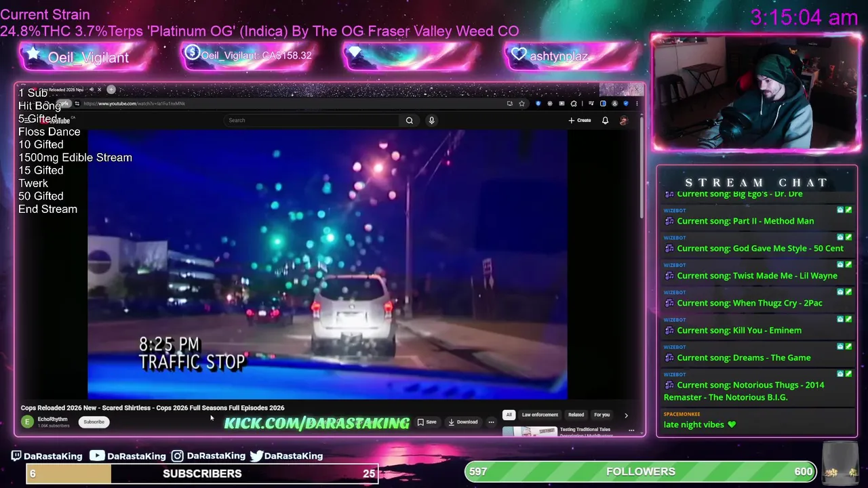The width and height of the screenshot is (868, 488).
Task: Click the Download button under the video
Action: [x=463, y=422]
